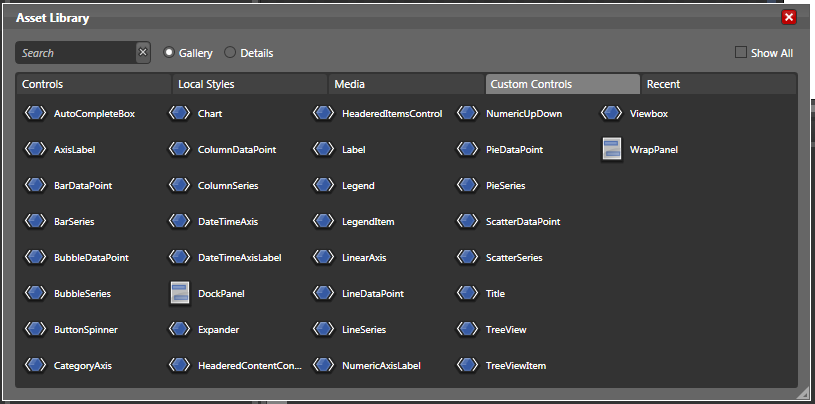Click the Chart control icon
Viewport: 815px width, 404px height.
tap(179, 113)
